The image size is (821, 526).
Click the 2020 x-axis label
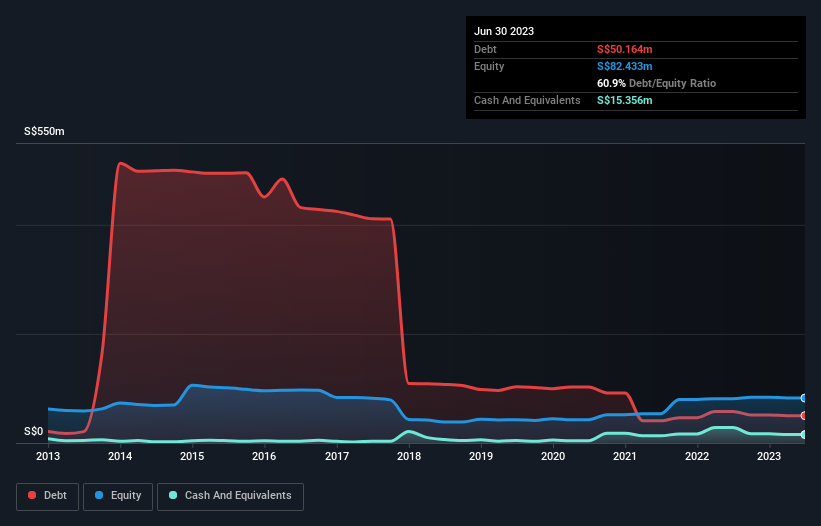[x=553, y=456]
